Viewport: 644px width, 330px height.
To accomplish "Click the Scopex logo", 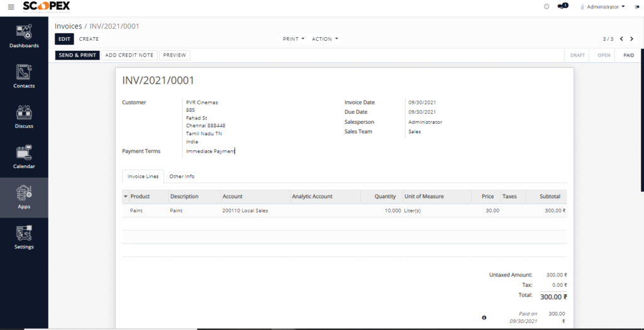I will click(x=47, y=6).
